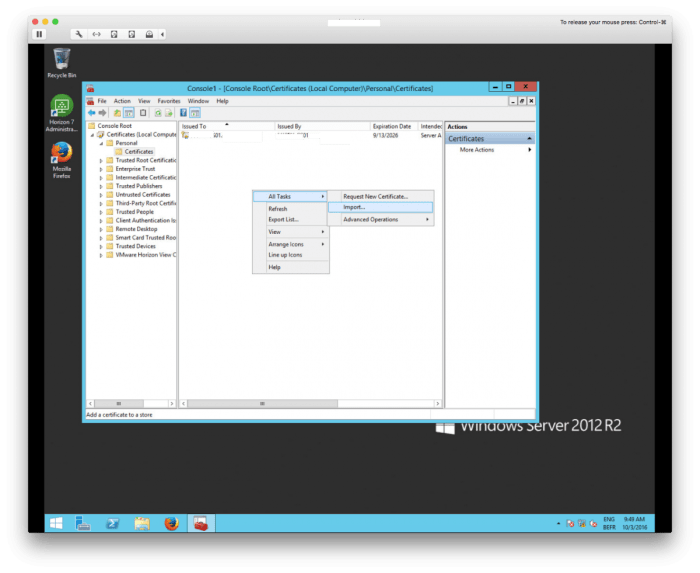Expand the Intermediate Certification folder

pos(101,178)
